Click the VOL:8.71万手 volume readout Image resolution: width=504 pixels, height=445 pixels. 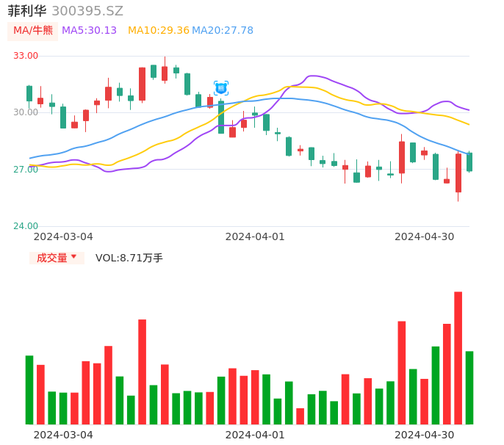[129, 258]
